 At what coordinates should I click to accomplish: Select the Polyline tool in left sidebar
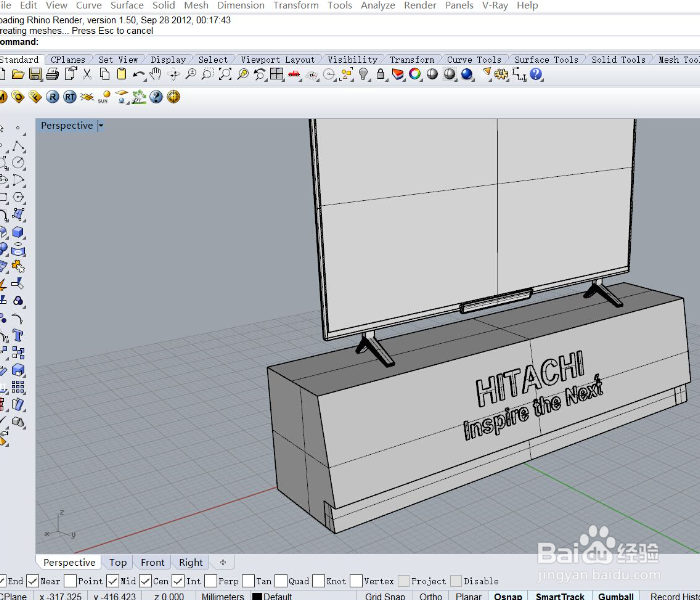18,146
